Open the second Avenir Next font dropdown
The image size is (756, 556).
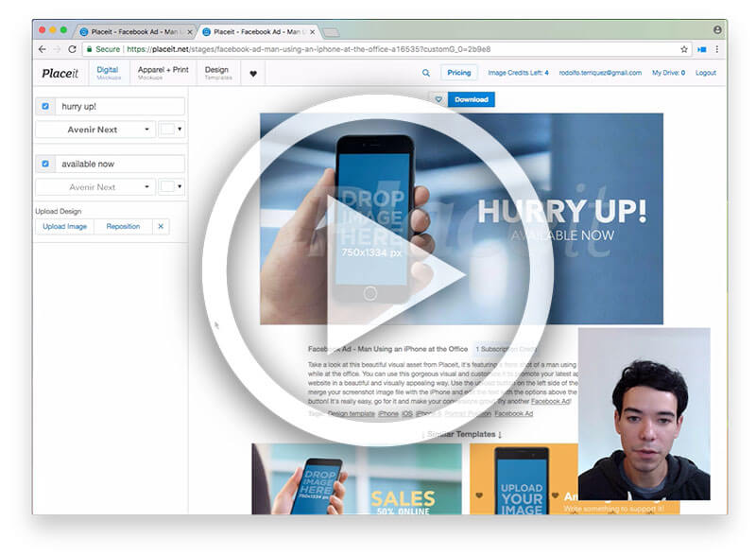click(x=95, y=187)
